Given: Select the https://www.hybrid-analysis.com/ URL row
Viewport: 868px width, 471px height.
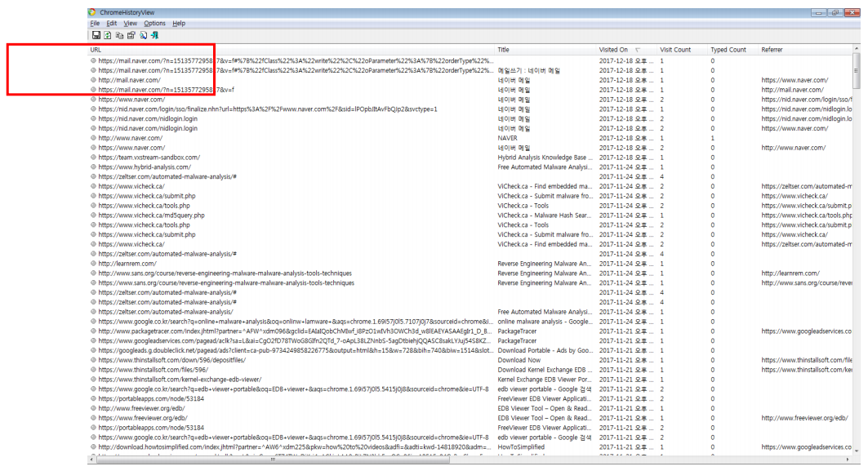Looking at the screenshot, I should point(145,167).
